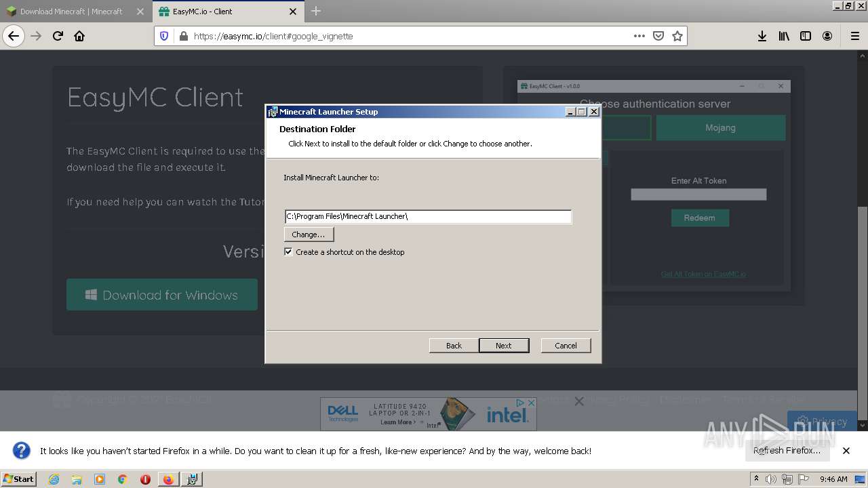Screen dimensions: 868x488
Task: Switch to Firefox taskbar button
Action: (168, 479)
